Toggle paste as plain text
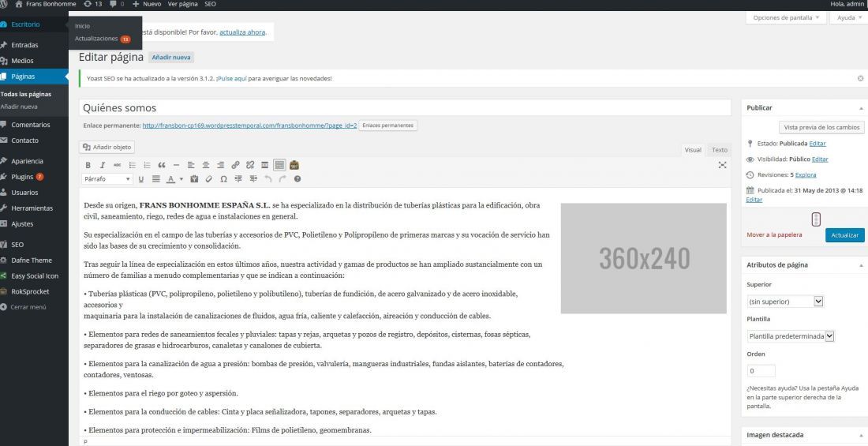Viewport: 868px width, 446px height. [194, 179]
